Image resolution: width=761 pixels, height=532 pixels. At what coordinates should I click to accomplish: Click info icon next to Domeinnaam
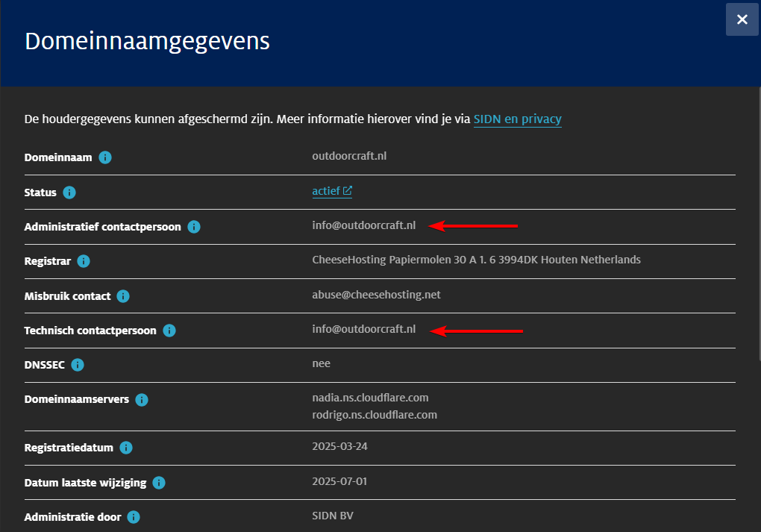tap(105, 157)
